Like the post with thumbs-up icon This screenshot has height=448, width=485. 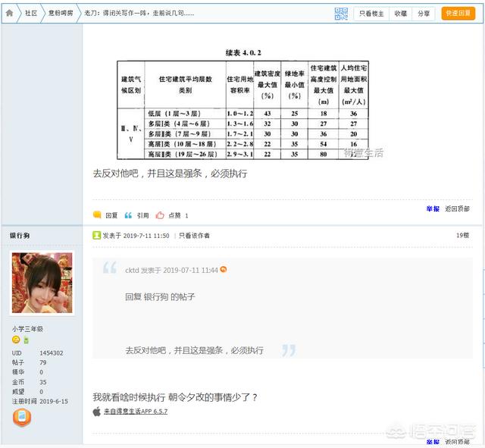click(x=160, y=215)
